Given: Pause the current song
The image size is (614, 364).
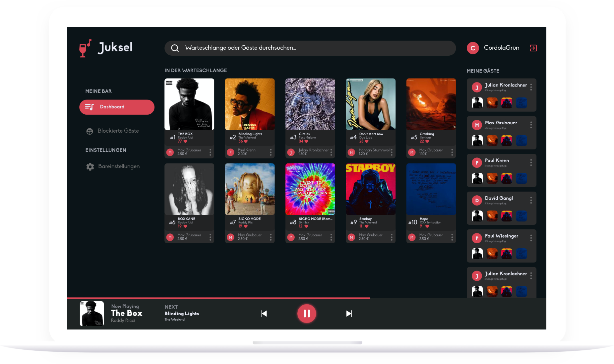Looking at the screenshot, I should tap(307, 314).
